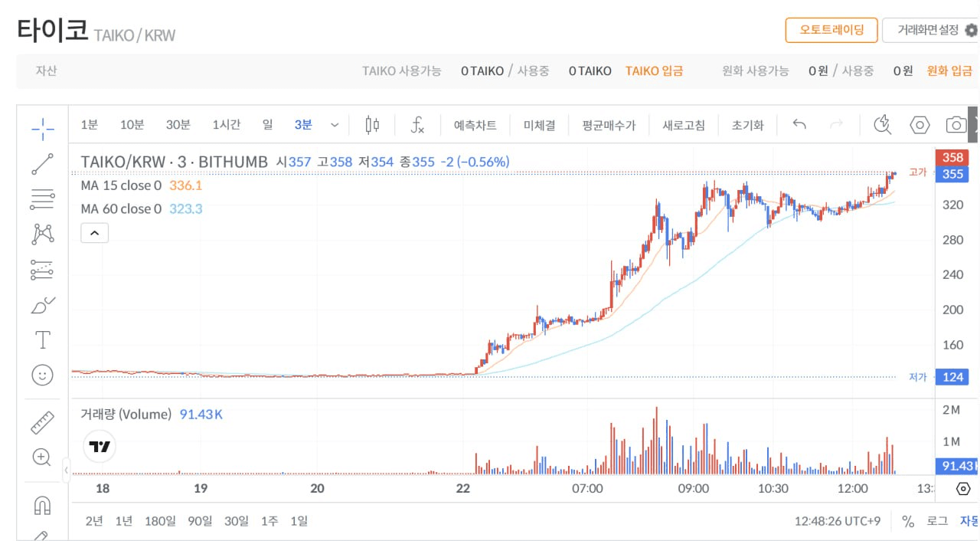Click the TAIKO/KRW · 3 · BITHUMB symbol title

tap(175, 162)
